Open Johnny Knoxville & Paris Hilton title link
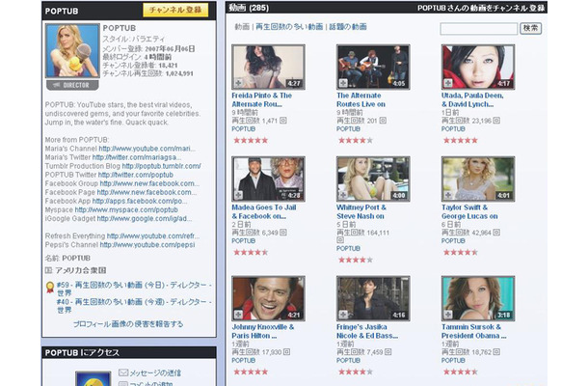This screenshot has height=386, width=588. point(263,331)
